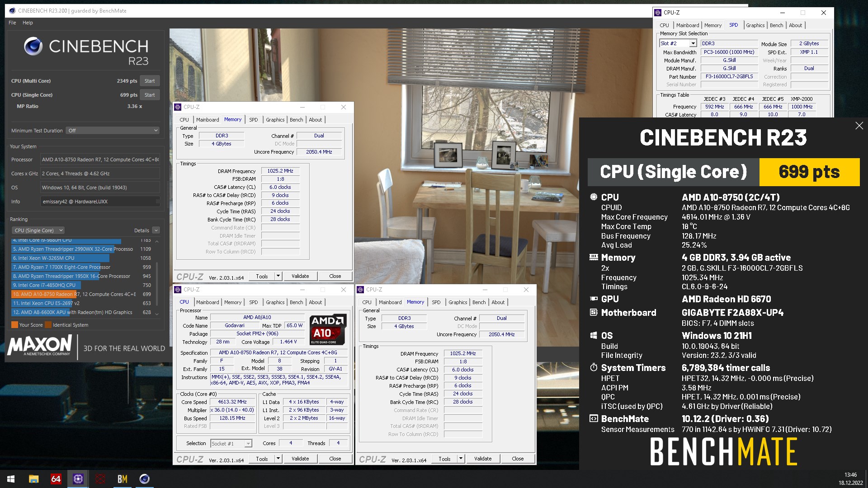
Task: Start the CPU Multi Core test
Action: pyautogui.click(x=150, y=81)
